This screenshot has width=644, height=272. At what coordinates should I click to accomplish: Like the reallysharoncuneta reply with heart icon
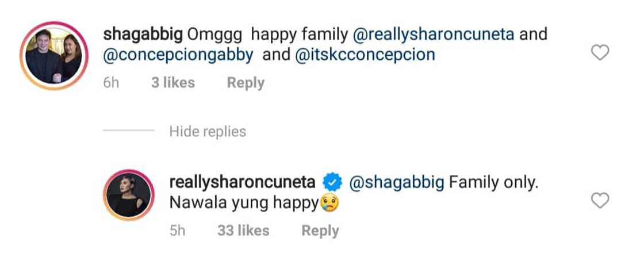(x=600, y=201)
